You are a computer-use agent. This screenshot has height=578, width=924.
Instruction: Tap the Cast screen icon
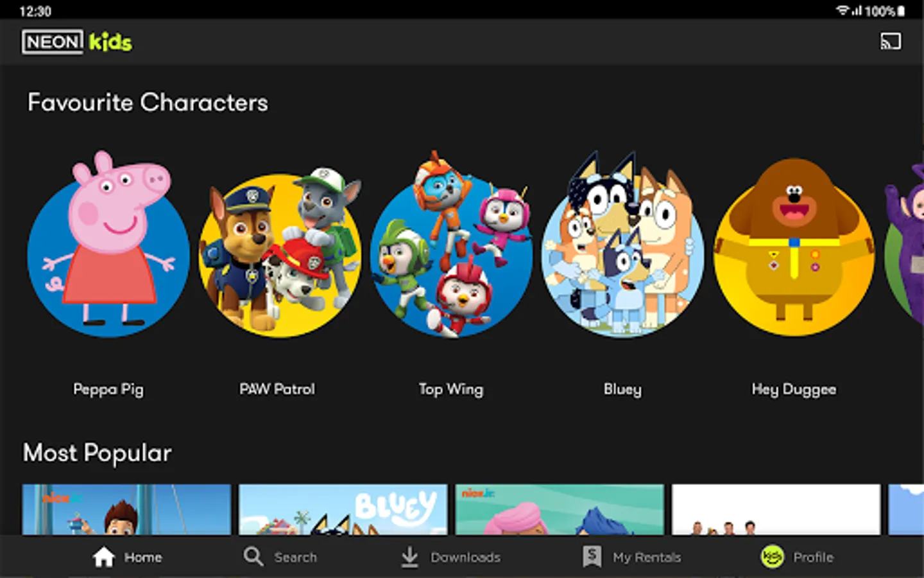tap(890, 42)
